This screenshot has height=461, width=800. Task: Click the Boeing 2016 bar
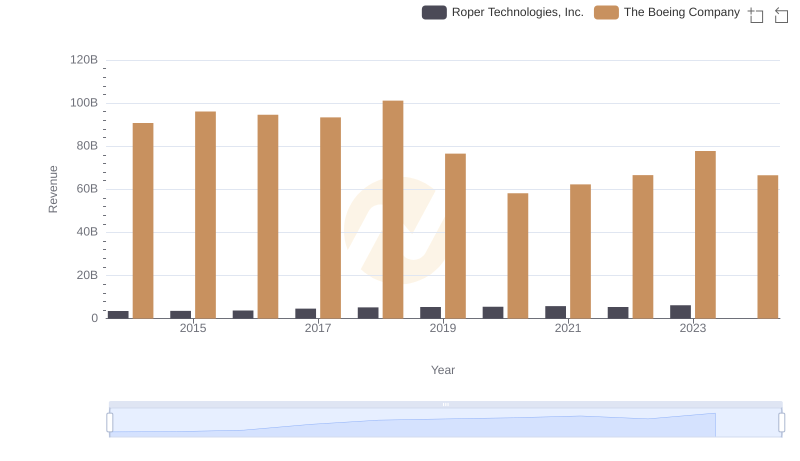coord(268,217)
